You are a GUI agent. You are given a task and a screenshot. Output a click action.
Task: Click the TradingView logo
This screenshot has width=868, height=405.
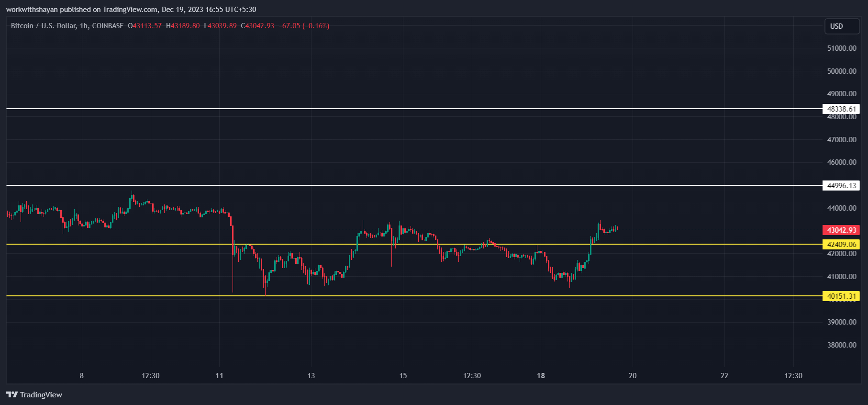[x=34, y=394]
